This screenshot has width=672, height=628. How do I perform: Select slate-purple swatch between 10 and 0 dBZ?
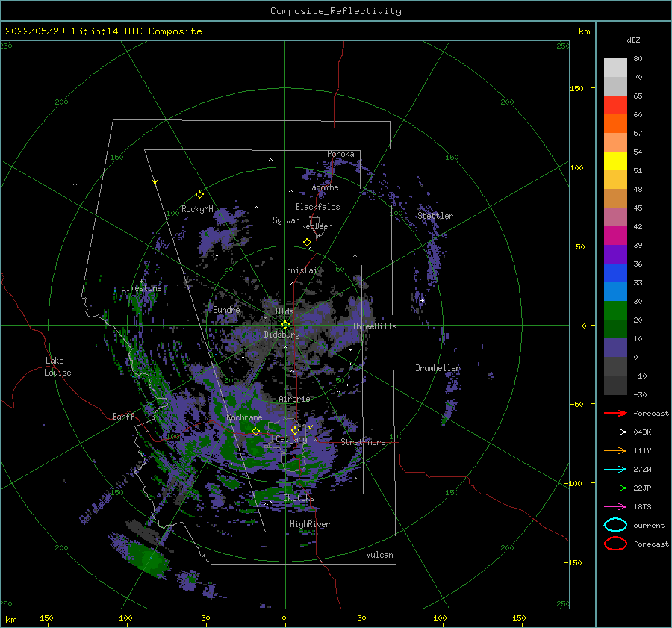[615, 348]
